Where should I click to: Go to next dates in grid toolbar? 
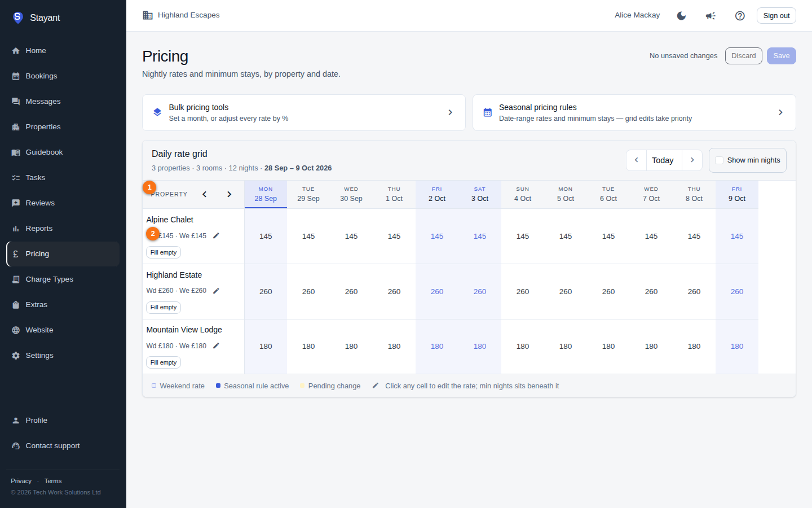692,160
